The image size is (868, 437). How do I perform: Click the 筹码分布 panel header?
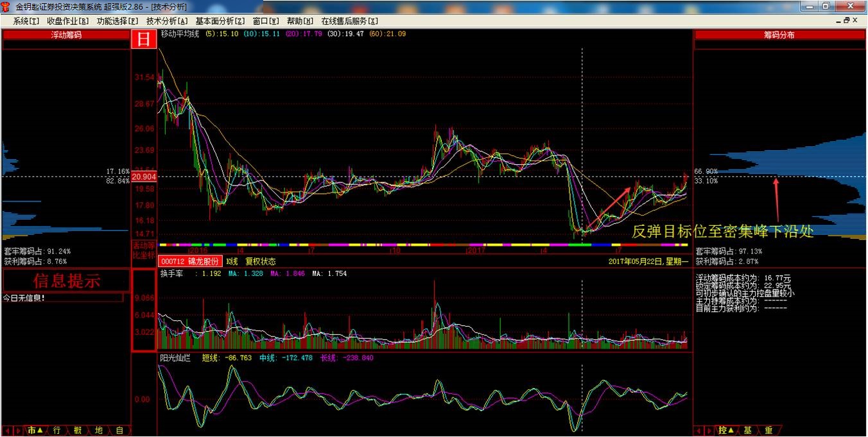(779, 35)
